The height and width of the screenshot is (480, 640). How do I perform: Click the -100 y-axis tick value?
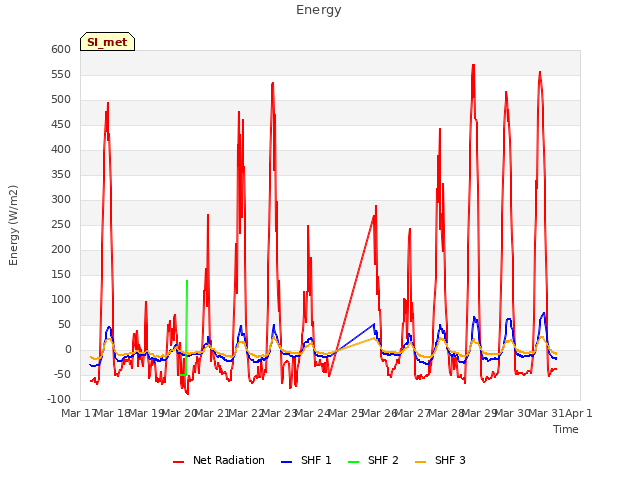(x=59, y=399)
